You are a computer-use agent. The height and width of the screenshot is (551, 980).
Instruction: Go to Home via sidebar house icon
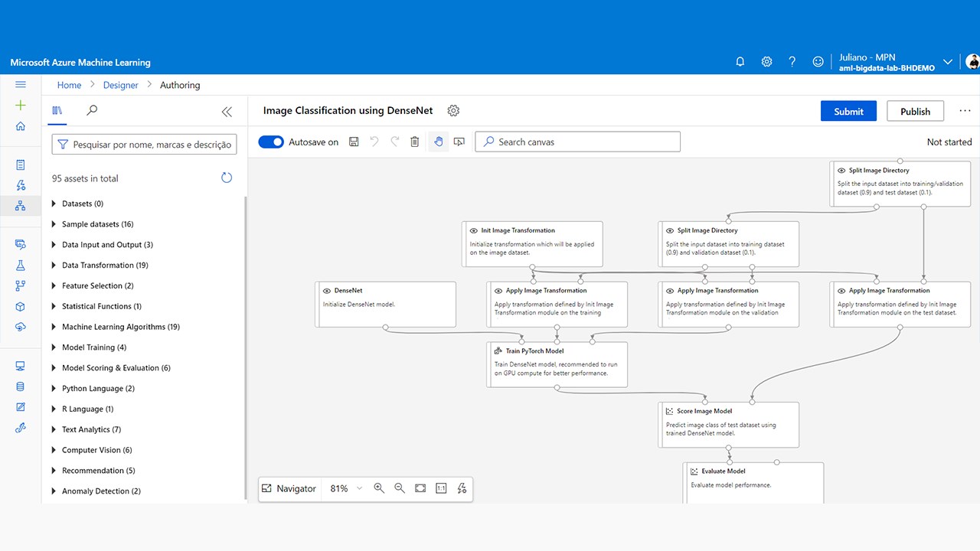click(x=21, y=126)
